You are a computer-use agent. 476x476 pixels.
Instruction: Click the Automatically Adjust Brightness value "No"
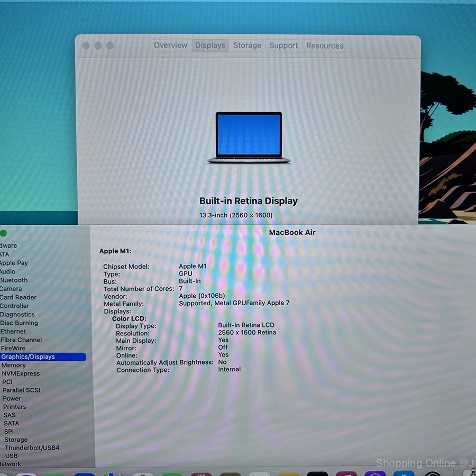(x=222, y=362)
